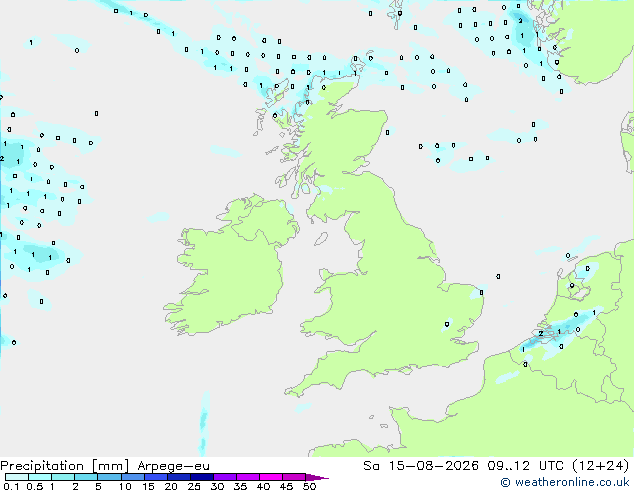This screenshot has width=634, height=490.
Task: Click the 'Sa 15-08-2026' date text
Action: click(421, 466)
